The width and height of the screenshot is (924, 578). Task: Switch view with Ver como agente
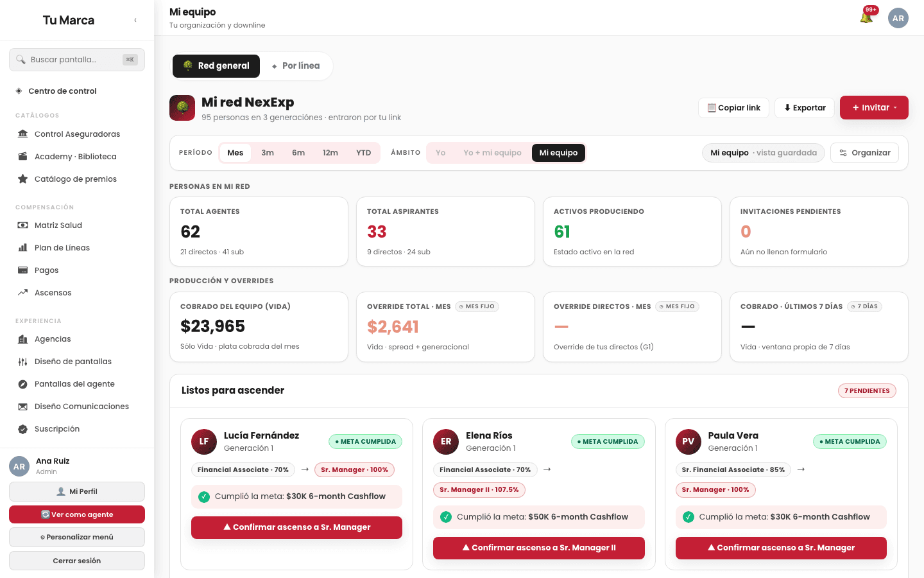point(77,514)
